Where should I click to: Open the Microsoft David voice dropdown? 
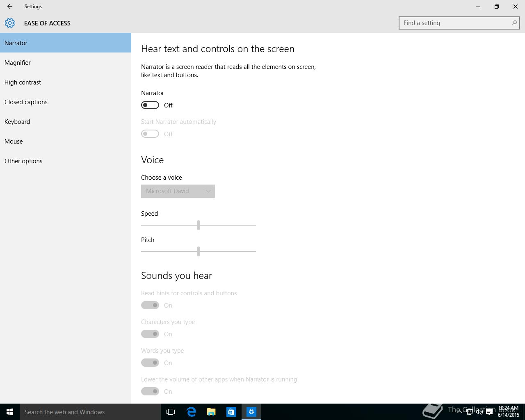[x=178, y=191]
